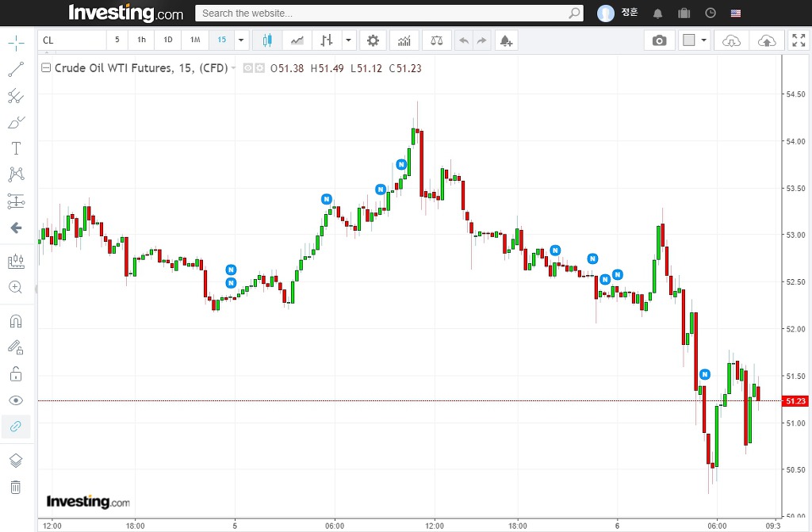Select the pitchfork drawing tool

16,96
